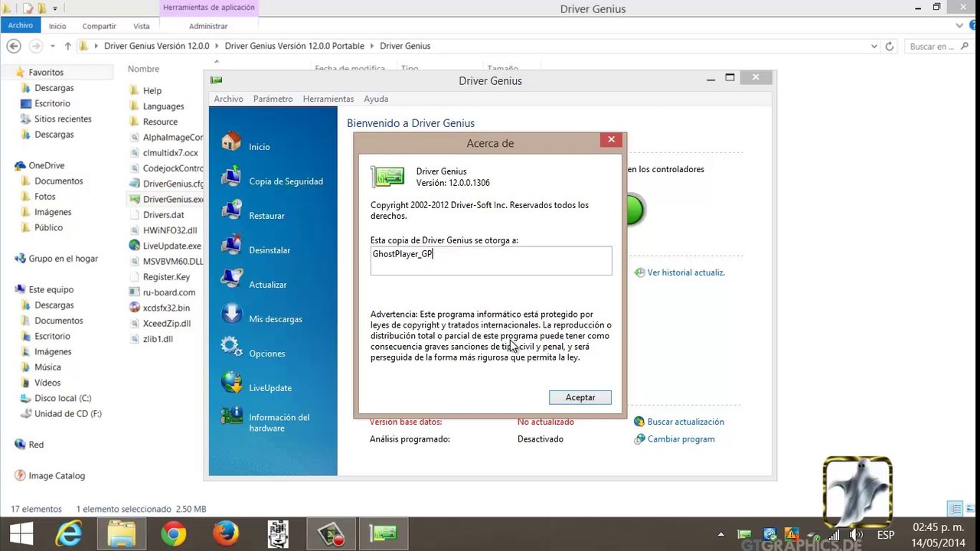Image resolution: width=980 pixels, height=551 pixels.
Task: Click Explorer back arrow button
Action: (13, 46)
